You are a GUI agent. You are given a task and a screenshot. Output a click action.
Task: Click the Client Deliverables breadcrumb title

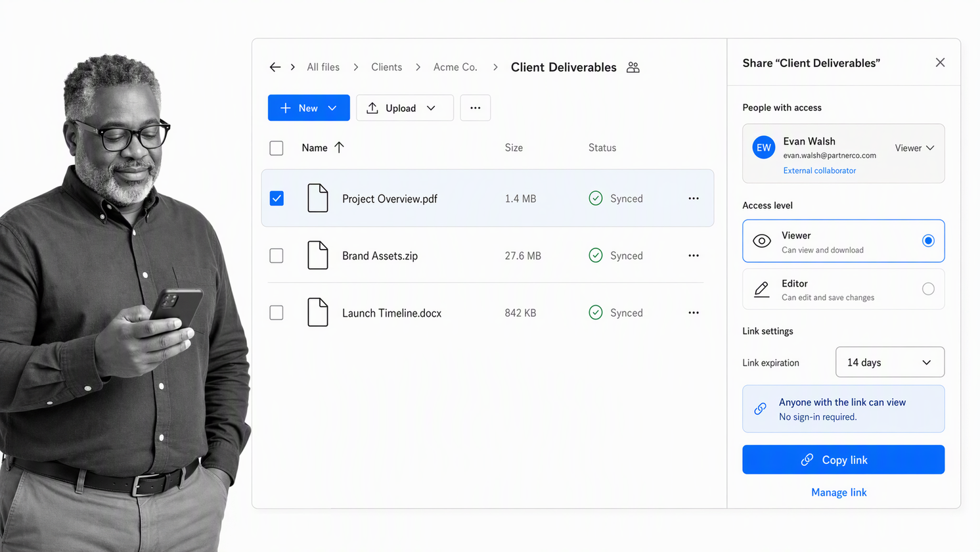click(x=564, y=67)
